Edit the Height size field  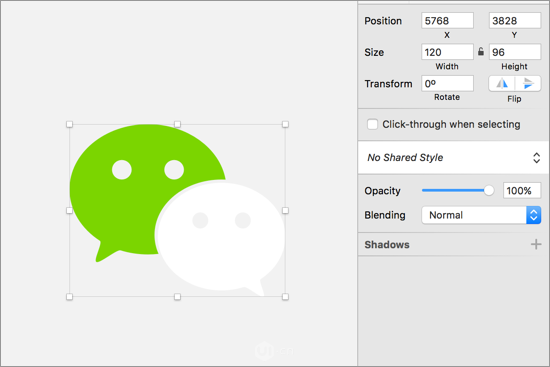[x=515, y=52]
